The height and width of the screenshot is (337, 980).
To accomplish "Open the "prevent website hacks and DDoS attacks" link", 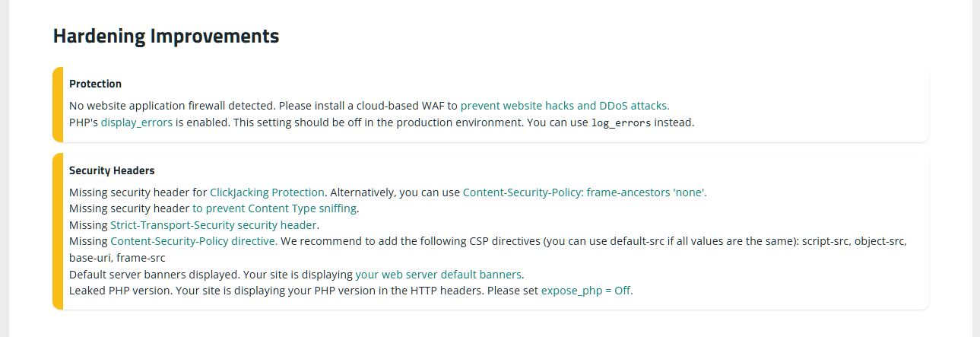I will (x=564, y=106).
